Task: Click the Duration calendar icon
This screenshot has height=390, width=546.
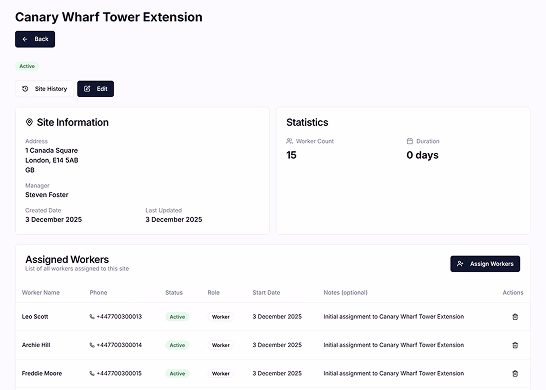Action: tap(410, 141)
